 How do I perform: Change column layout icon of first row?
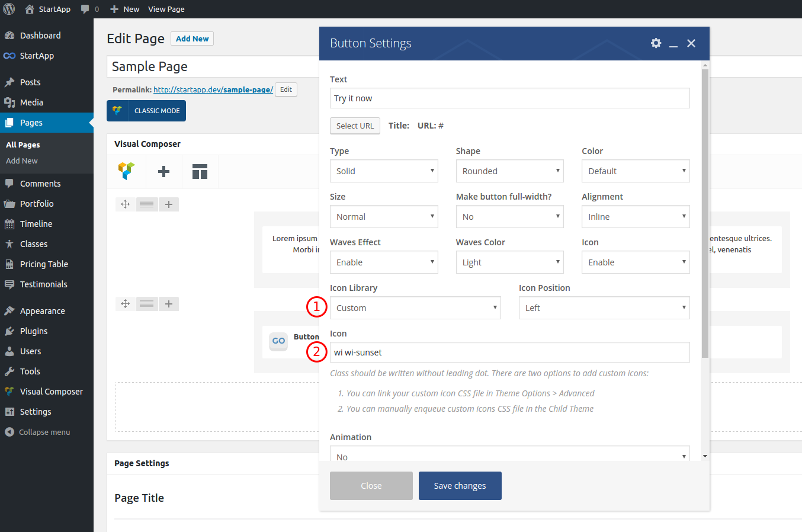coord(147,204)
